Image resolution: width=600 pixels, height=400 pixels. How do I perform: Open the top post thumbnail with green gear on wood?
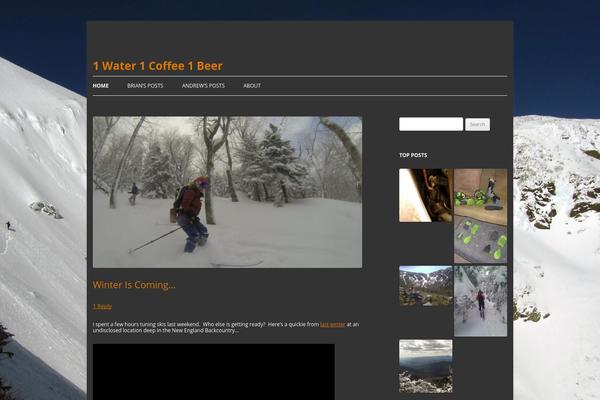481,216
